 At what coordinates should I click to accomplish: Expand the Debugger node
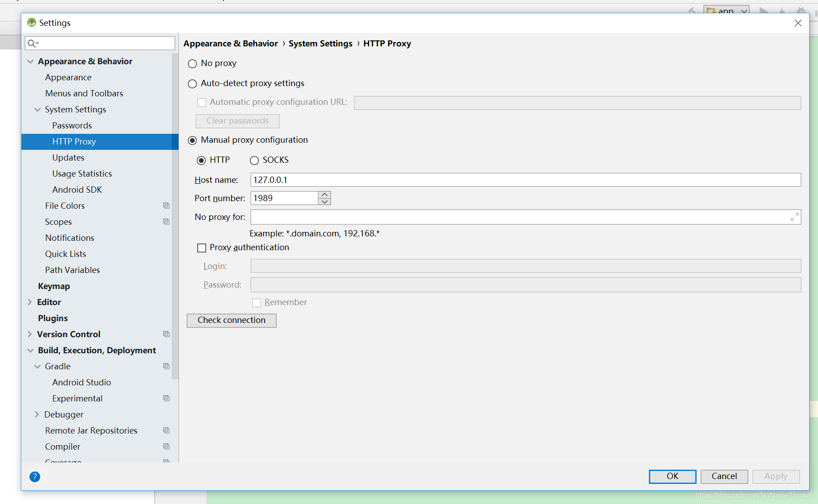pyautogui.click(x=37, y=414)
